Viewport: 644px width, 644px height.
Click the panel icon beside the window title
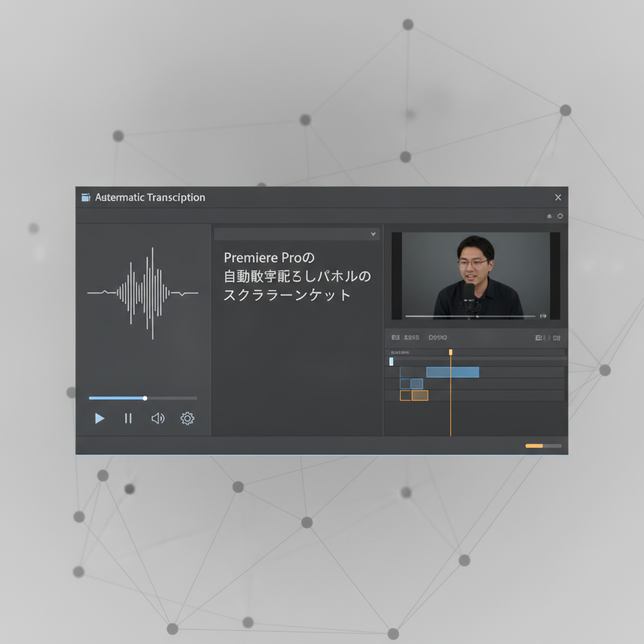point(86,197)
